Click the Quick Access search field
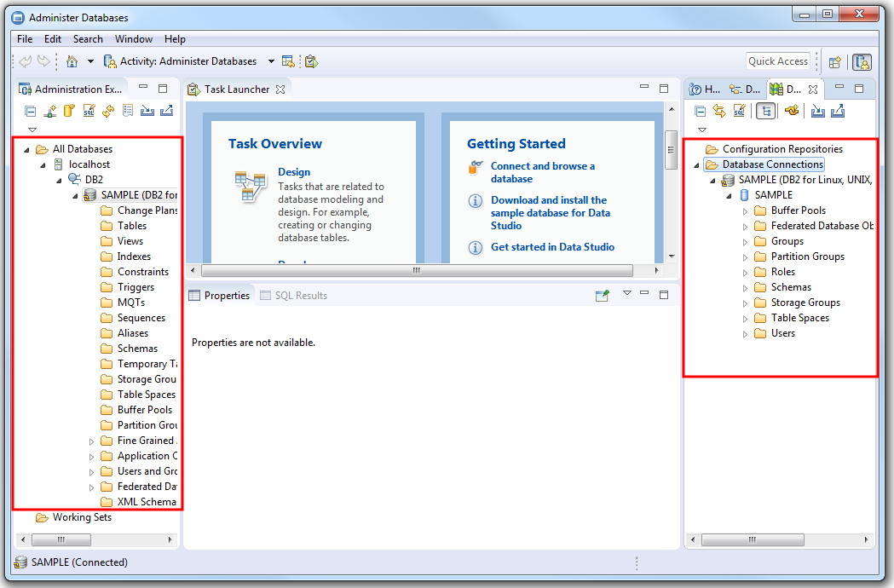 (x=777, y=61)
